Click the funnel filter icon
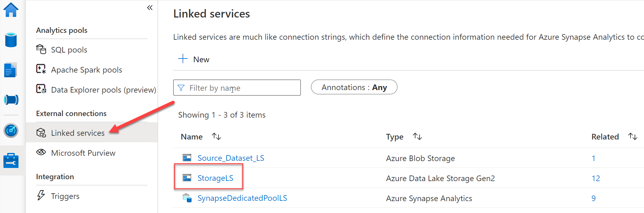 click(x=181, y=88)
